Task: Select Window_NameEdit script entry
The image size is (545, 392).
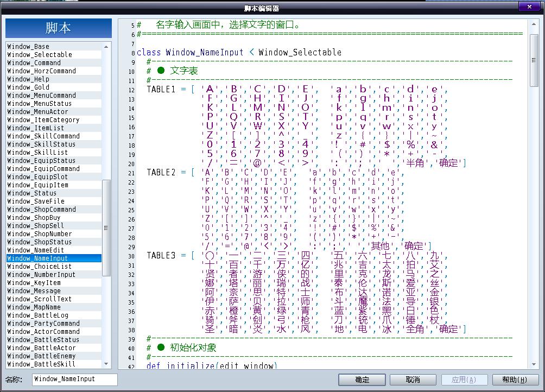Action: click(x=36, y=250)
